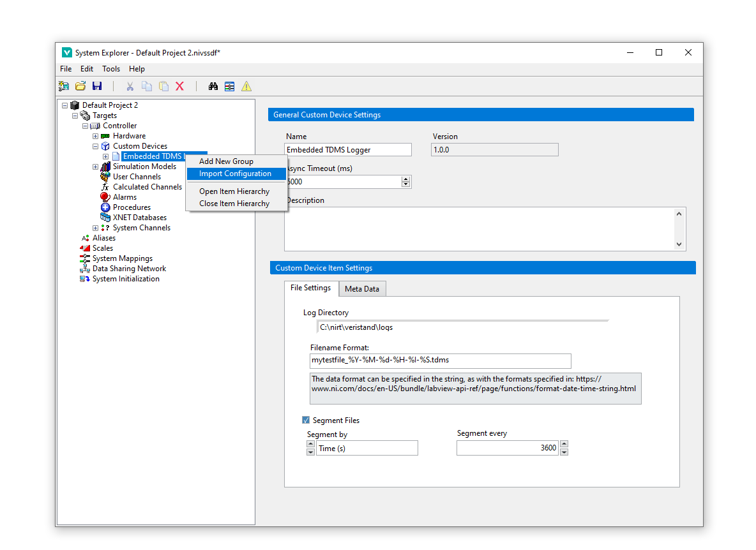756x550 pixels.
Task: Expand the Embedded TDMS Logger node
Action: pyautogui.click(x=105, y=156)
